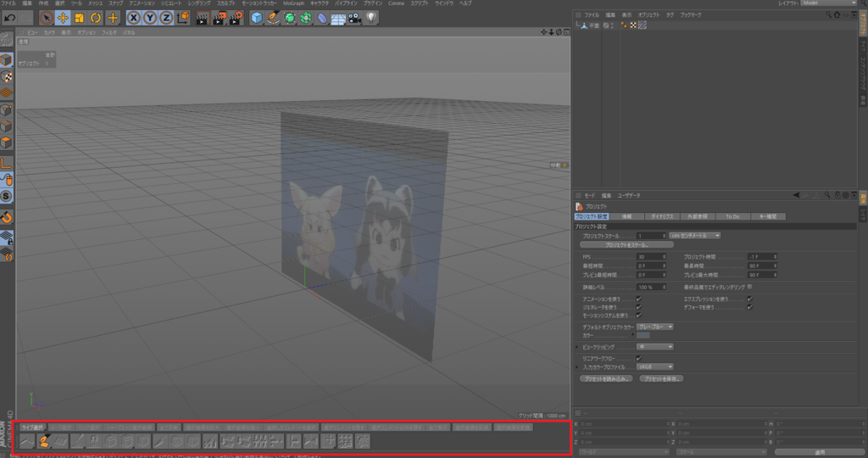Open プロジェクト設定 tab

coord(591,216)
